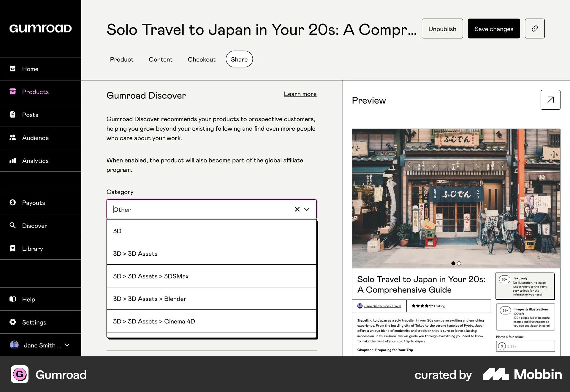Image resolution: width=570 pixels, height=392 pixels.
Task: Select the Products icon in sidebar
Action: coord(13,92)
